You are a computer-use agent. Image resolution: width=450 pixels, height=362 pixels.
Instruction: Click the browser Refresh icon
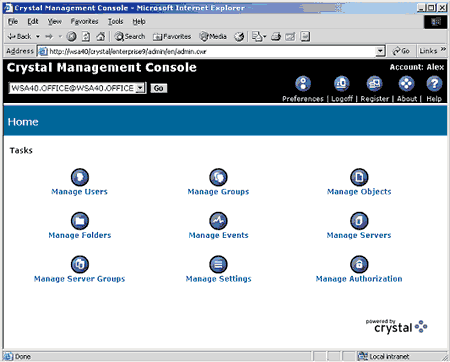click(x=86, y=36)
